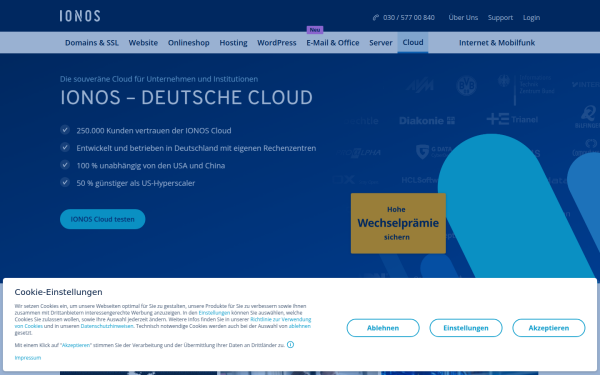
Task: Click the Die souveräne Cloud subtitle text
Action: (x=159, y=79)
